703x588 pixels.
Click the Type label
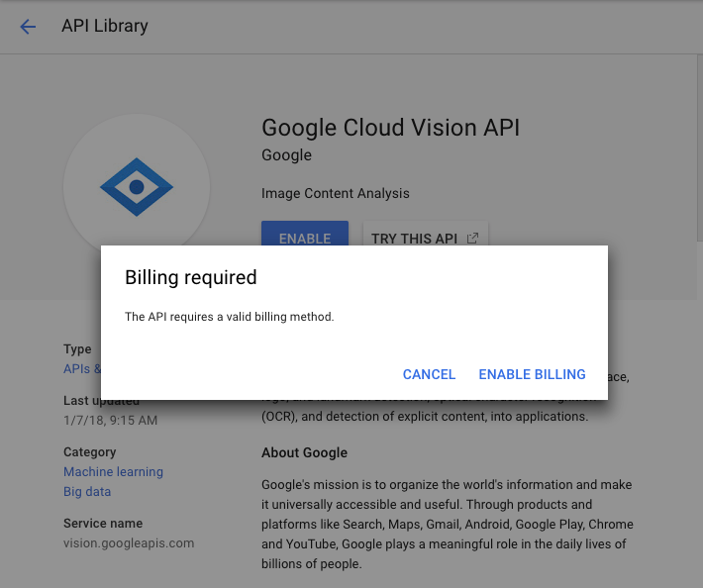tap(77, 349)
